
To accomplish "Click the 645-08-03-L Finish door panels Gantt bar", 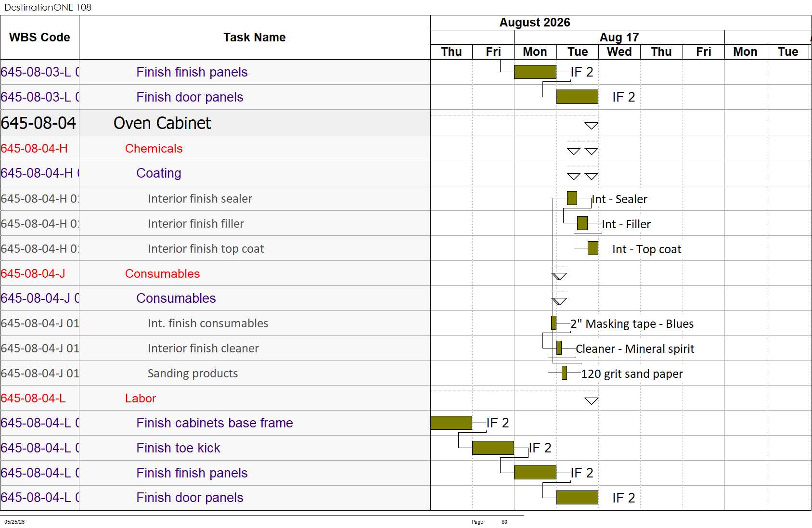I will pos(578,97).
